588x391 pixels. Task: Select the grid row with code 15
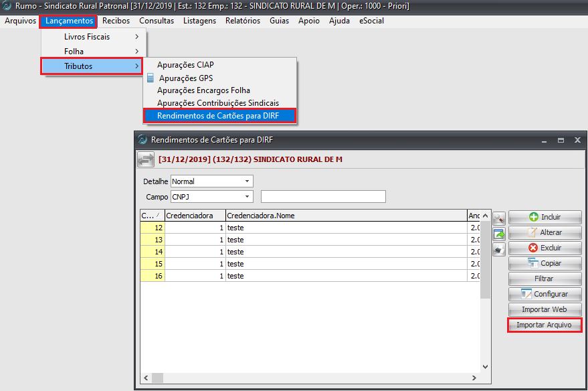(x=310, y=264)
